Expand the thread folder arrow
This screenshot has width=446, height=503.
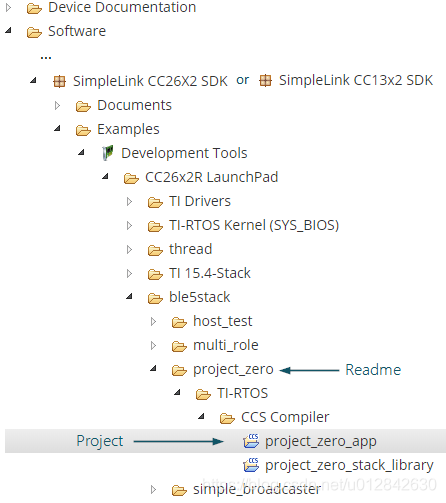coord(129,249)
